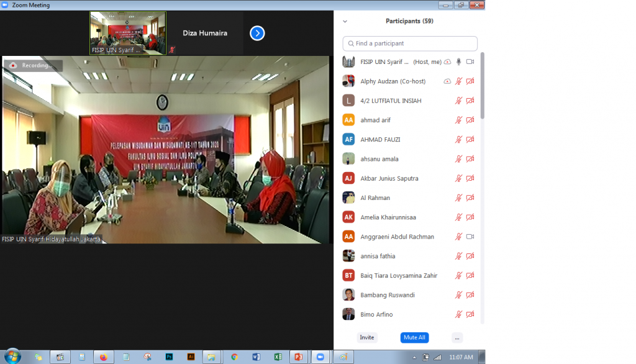Click the host's microphone icon
636x364 pixels.
tap(459, 61)
